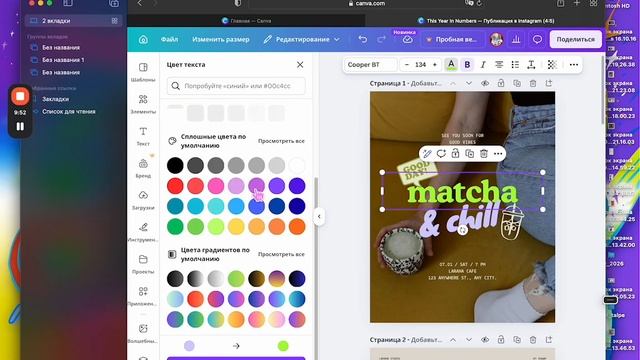640x360 pixels.
Task: Open the analytics bar chart icon
Action: point(516,40)
